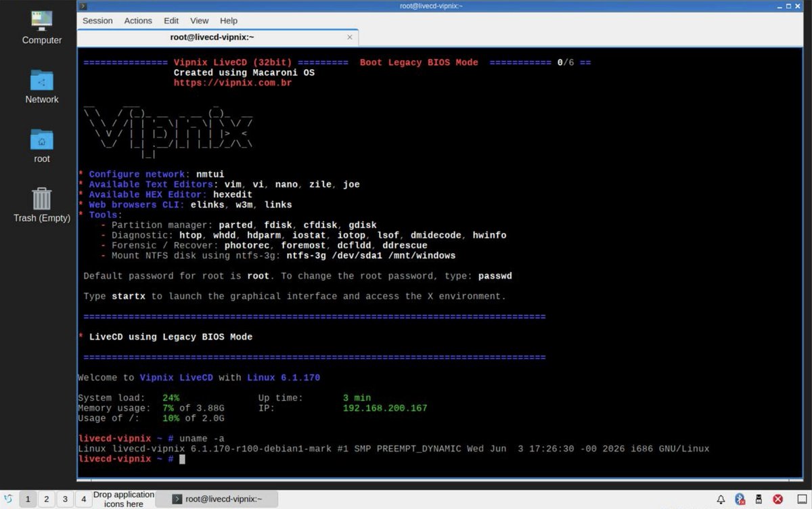The image size is (812, 509).
Task: Click the 'Drop application icons here' launcher area
Action: point(124,500)
